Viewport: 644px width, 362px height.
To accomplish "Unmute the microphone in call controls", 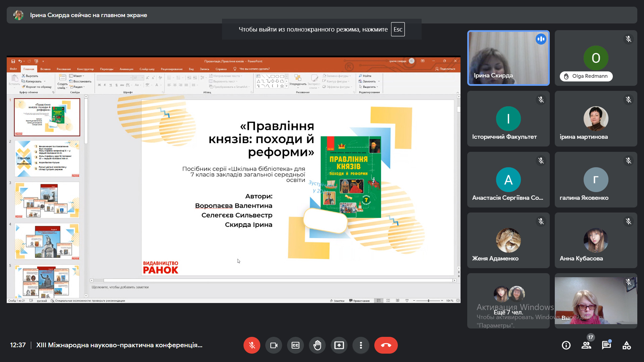I will click(252, 345).
